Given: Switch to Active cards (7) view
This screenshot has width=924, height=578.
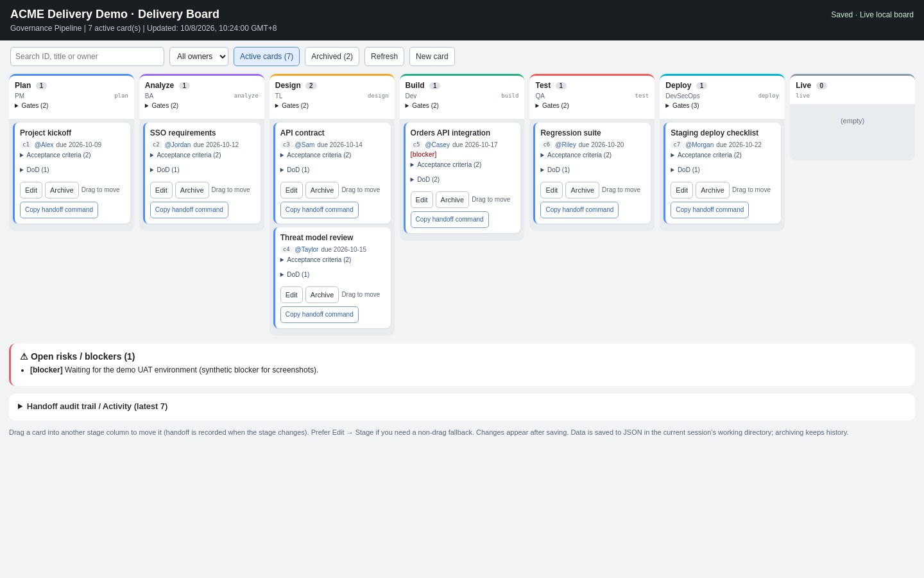Looking at the screenshot, I should click(x=266, y=57).
